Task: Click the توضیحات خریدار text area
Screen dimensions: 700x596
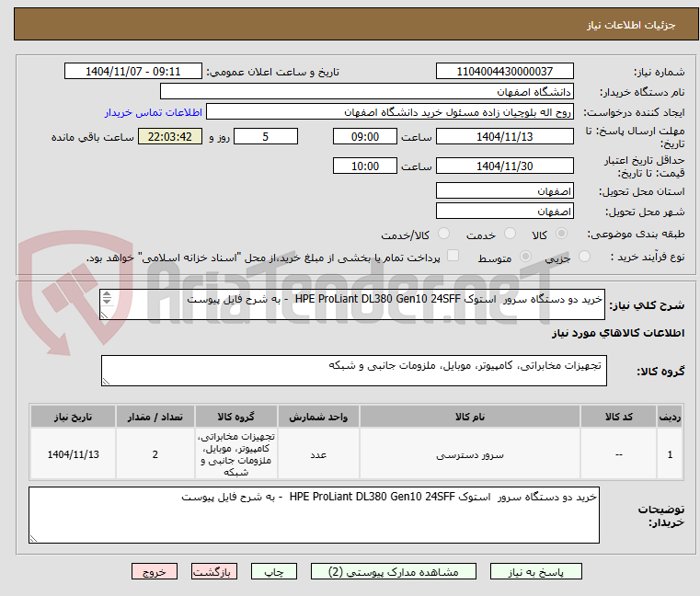Action: pos(314,515)
